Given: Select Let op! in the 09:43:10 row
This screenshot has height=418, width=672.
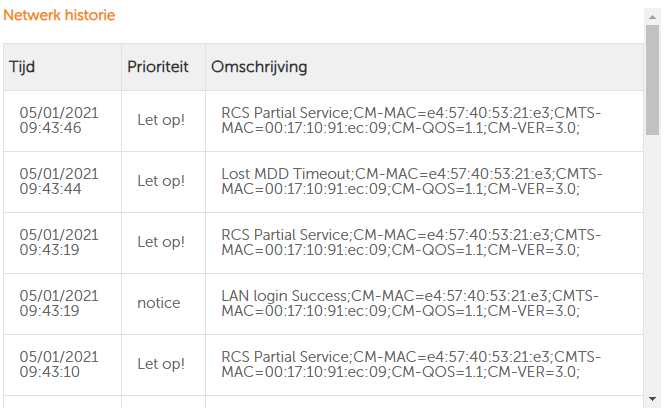Looking at the screenshot, I should coord(161,364).
